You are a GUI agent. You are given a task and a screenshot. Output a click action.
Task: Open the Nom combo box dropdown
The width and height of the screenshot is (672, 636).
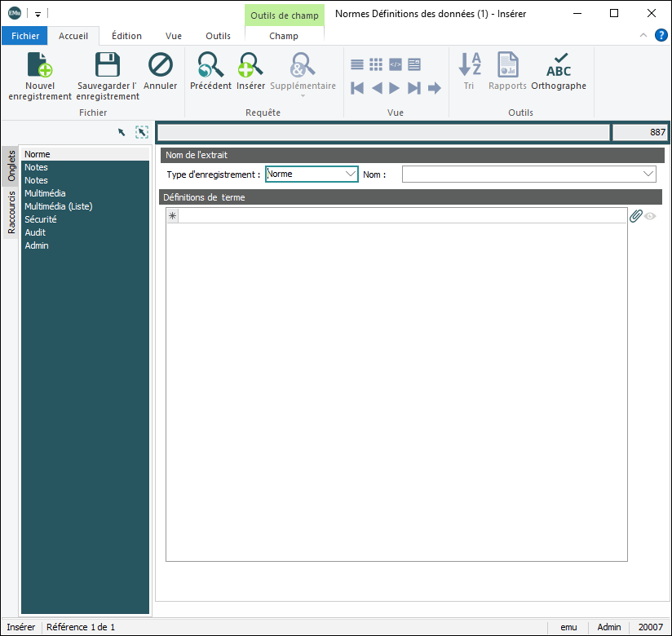coord(648,174)
